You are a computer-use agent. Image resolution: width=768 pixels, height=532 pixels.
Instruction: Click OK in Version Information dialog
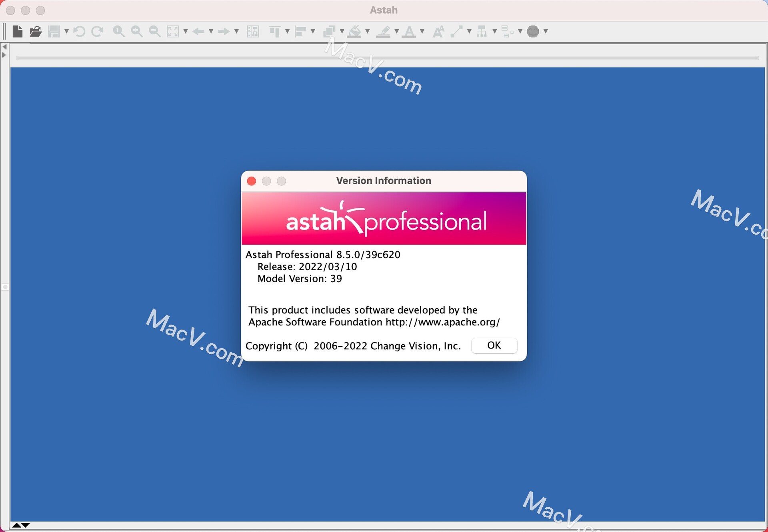click(x=494, y=345)
